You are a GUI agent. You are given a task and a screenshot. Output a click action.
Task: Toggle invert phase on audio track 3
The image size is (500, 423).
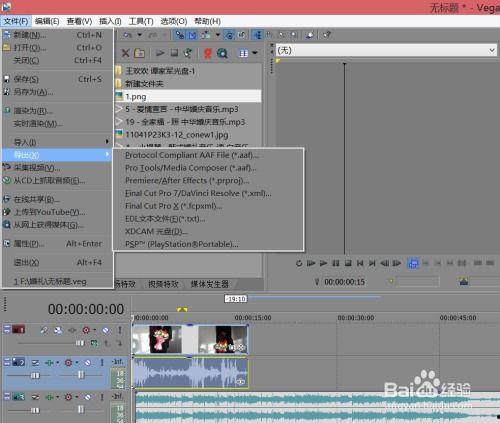coord(35,397)
